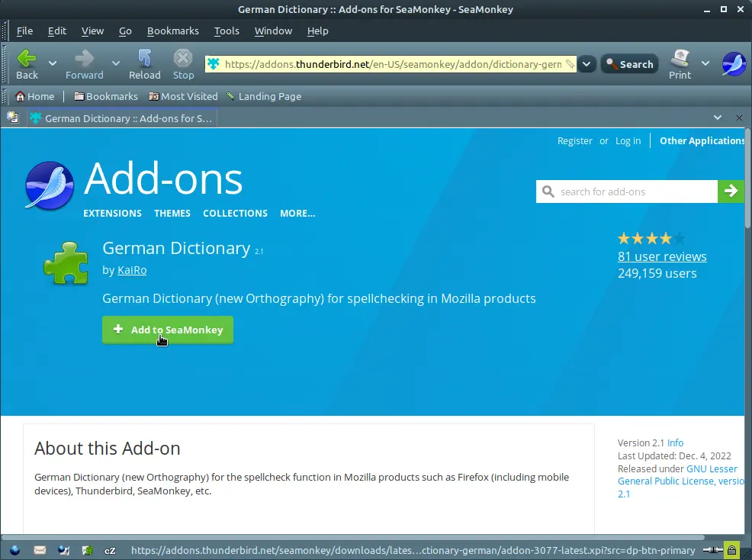This screenshot has width=752, height=560.
Task: Open Address Book from the status bar
Action: (x=88, y=549)
